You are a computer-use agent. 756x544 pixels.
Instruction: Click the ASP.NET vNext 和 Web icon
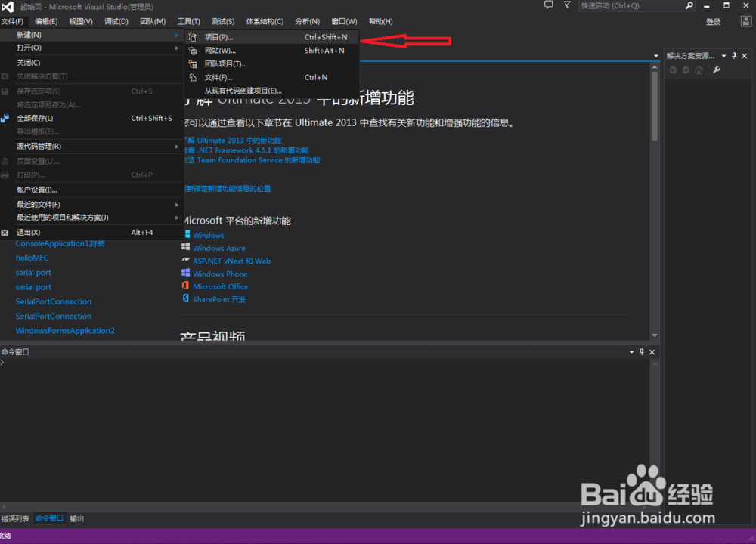click(185, 261)
